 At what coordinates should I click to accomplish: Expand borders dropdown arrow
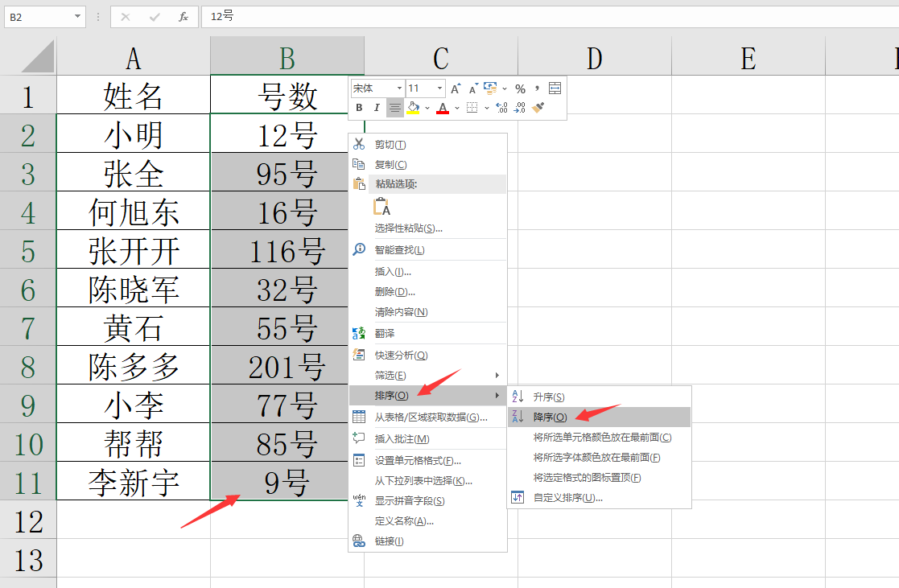coord(486,108)
